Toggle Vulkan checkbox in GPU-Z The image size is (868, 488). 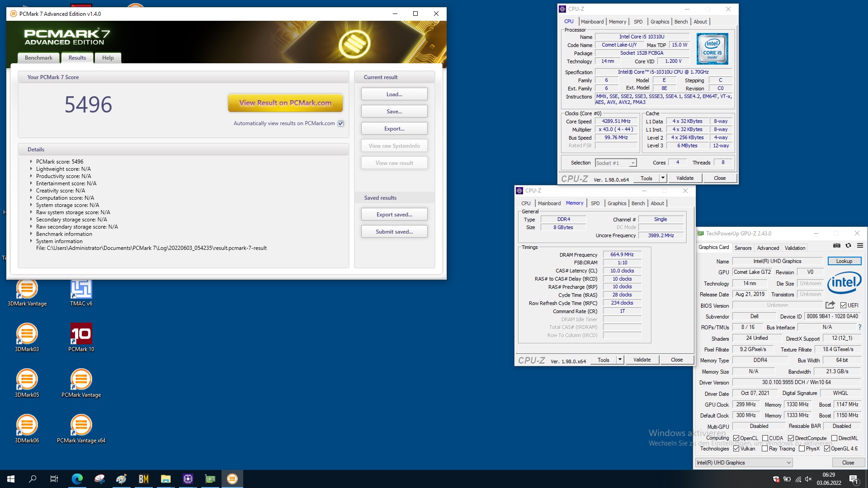[736, 449]
